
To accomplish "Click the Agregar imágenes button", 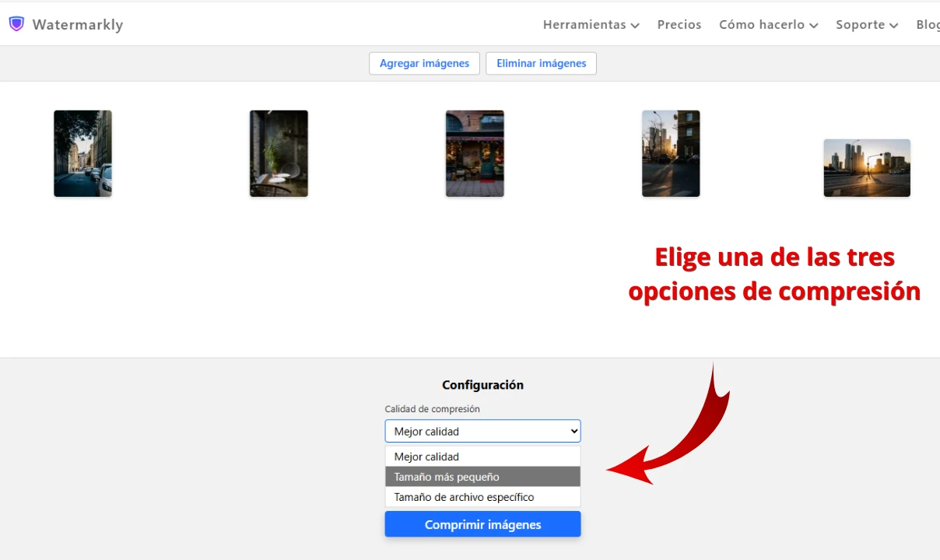I will (424, 64).
